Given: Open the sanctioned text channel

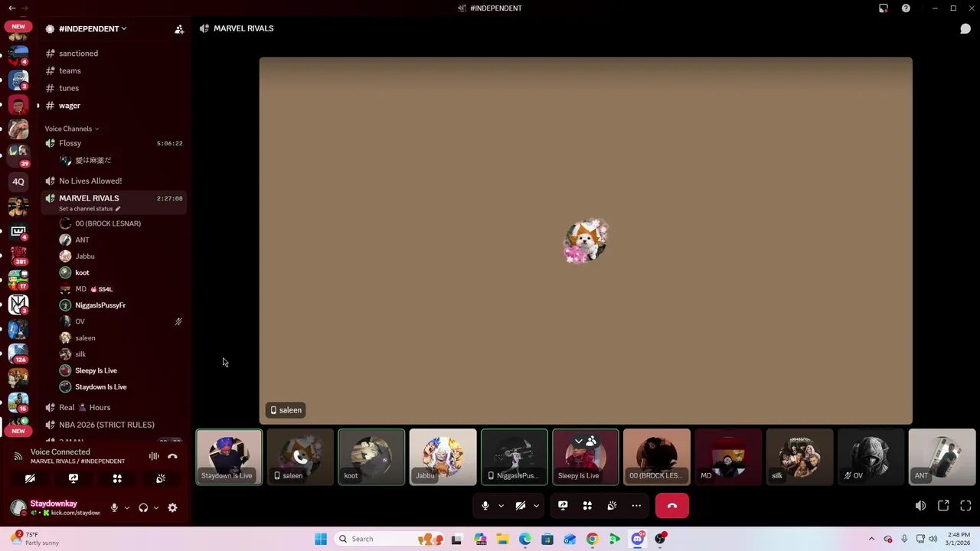Looking at the screenshot, I should click(115, 54).
